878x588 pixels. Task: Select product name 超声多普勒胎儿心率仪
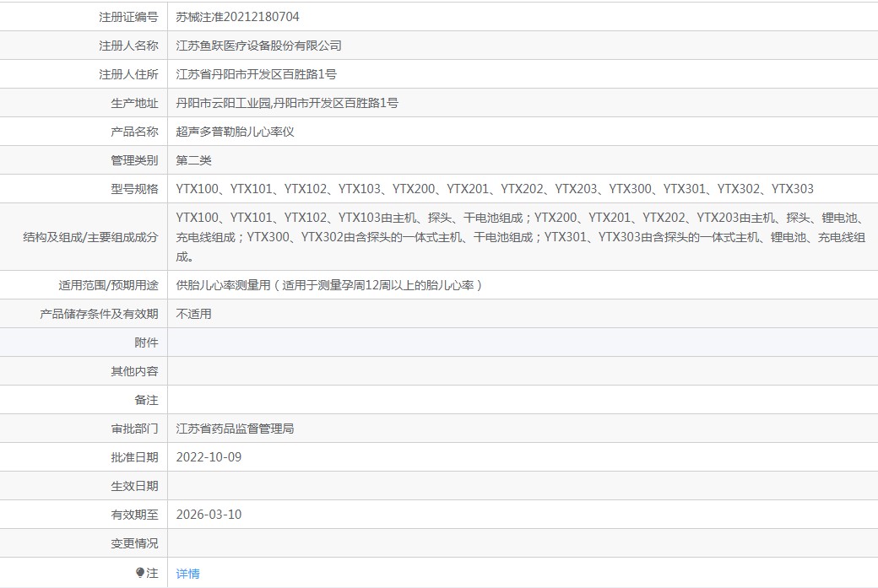point(236,132)
